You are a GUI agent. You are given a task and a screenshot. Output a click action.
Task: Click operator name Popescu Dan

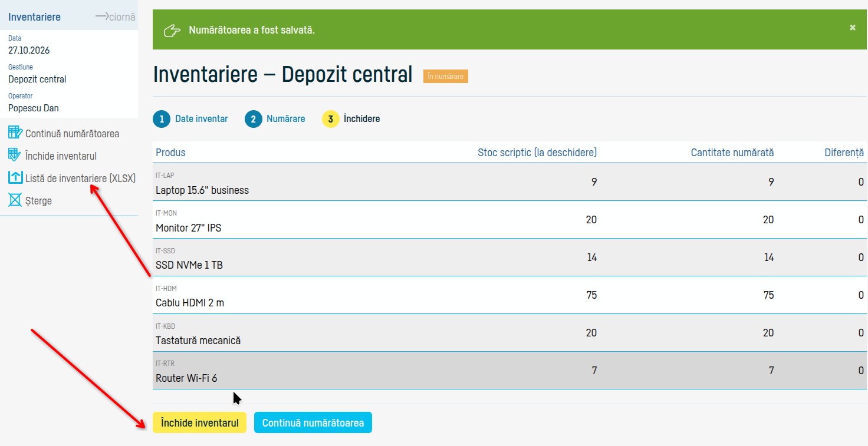pyautogui.click(x=34, y=108)
